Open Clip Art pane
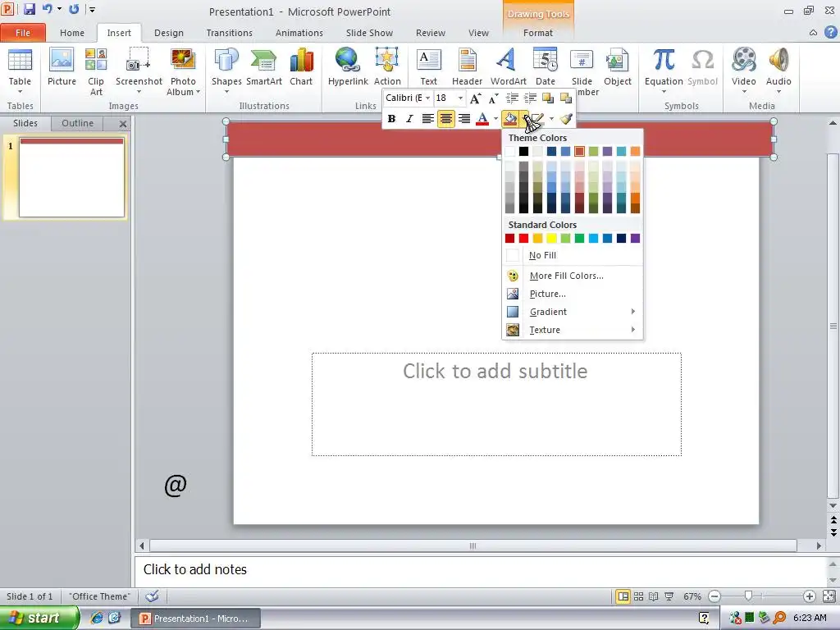 coord(96,72)
